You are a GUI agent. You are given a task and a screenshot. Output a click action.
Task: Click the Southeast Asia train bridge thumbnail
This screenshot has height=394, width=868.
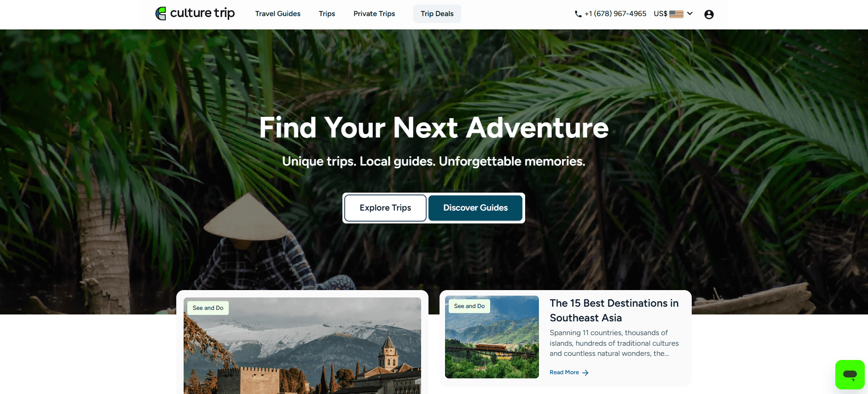pos(492,337)
